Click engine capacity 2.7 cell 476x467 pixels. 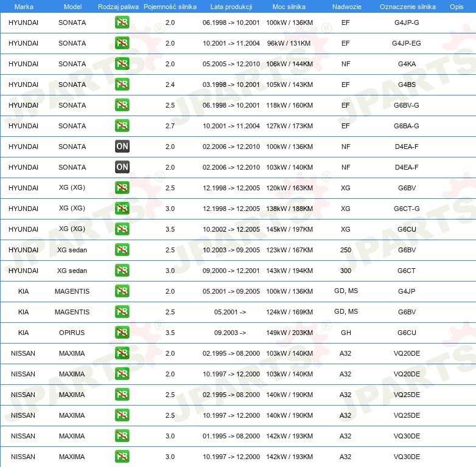tap(170, 125)
